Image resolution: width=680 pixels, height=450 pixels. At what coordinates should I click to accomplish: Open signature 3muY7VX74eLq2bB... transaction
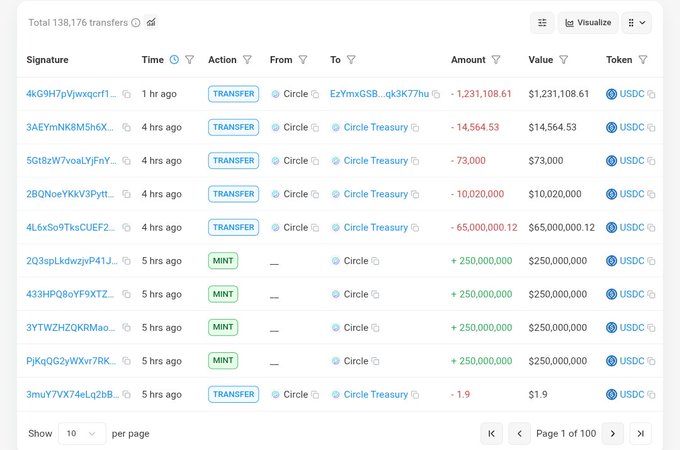coord(72,394)
